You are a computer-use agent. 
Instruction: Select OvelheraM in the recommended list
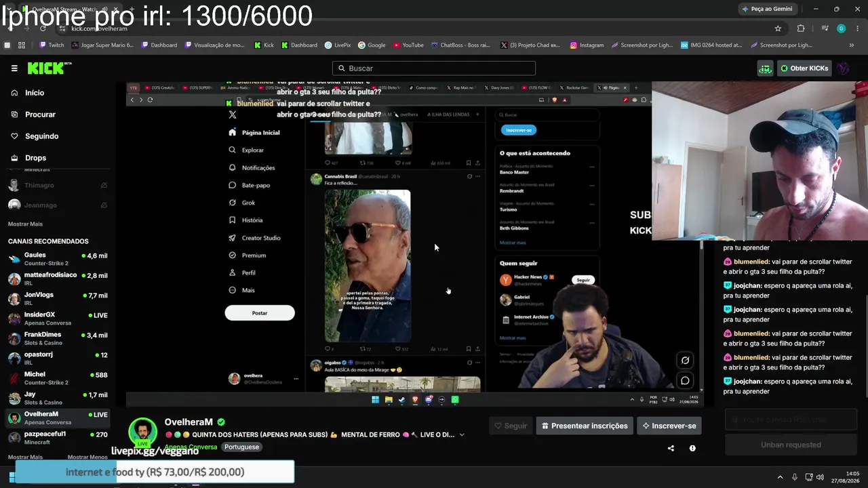(58, 418)
